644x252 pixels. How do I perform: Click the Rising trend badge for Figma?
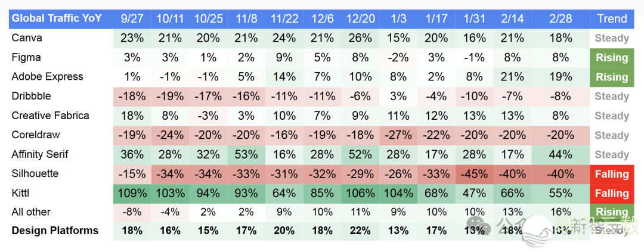(x=612, y=58)
